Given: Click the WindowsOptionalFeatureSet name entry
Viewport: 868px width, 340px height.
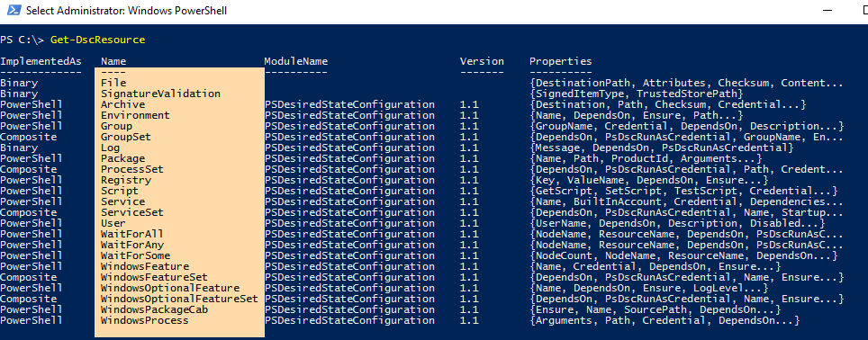Looking at the screenshot, I should [x=179, y=300].
